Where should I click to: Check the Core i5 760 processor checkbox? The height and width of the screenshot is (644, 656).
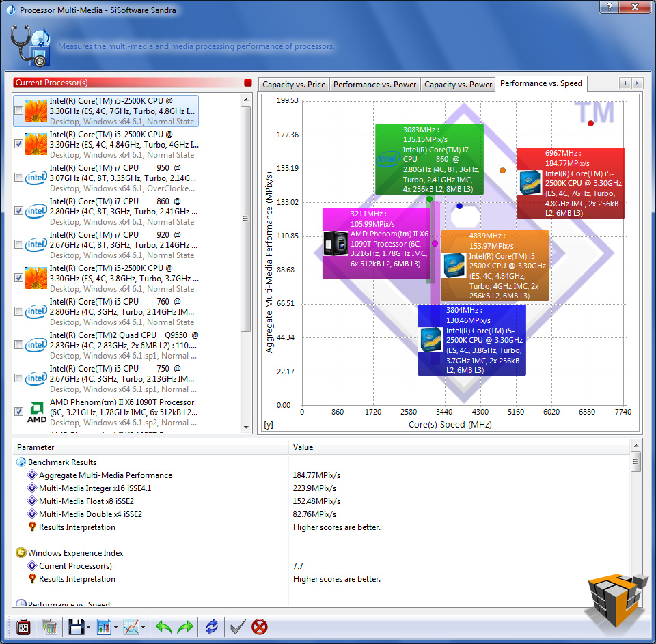19,311
